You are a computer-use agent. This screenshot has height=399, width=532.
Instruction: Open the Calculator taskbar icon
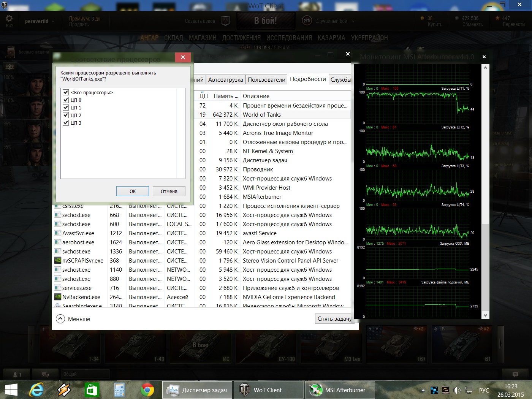[120, 390]
